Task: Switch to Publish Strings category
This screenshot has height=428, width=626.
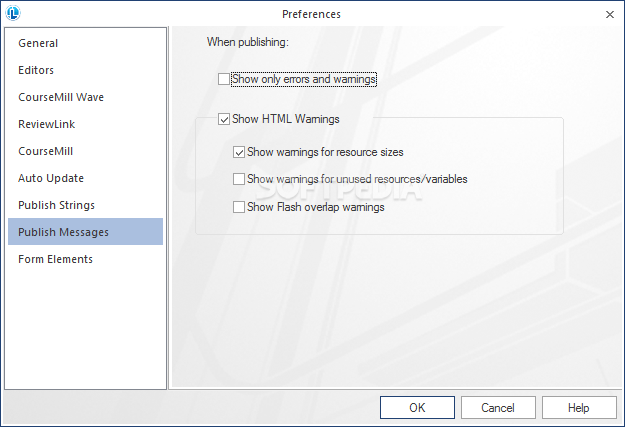Action: click(x=85, y=205)
